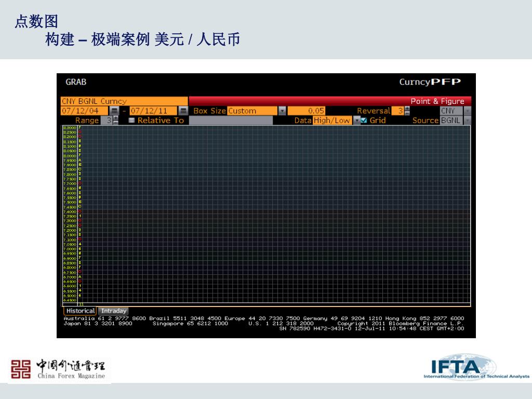Open the end date calendar picker
This screenshot has height=399, width=532.
(183, 111)
